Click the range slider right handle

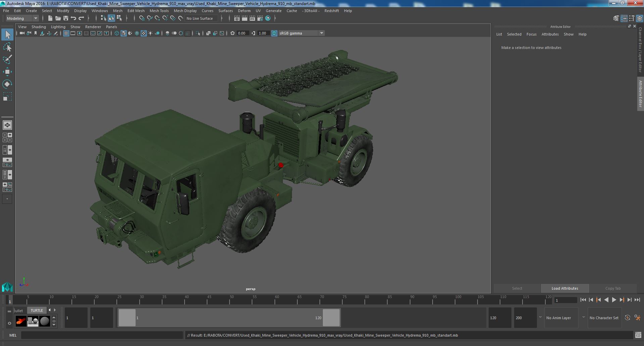pyautogui.click(x=331, y=318)
